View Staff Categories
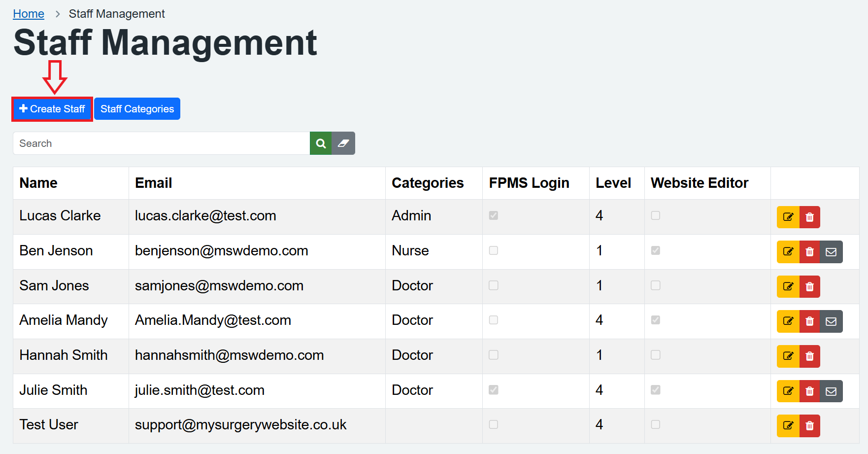Viewport: 868px width, 454px height. coord(137,108)
